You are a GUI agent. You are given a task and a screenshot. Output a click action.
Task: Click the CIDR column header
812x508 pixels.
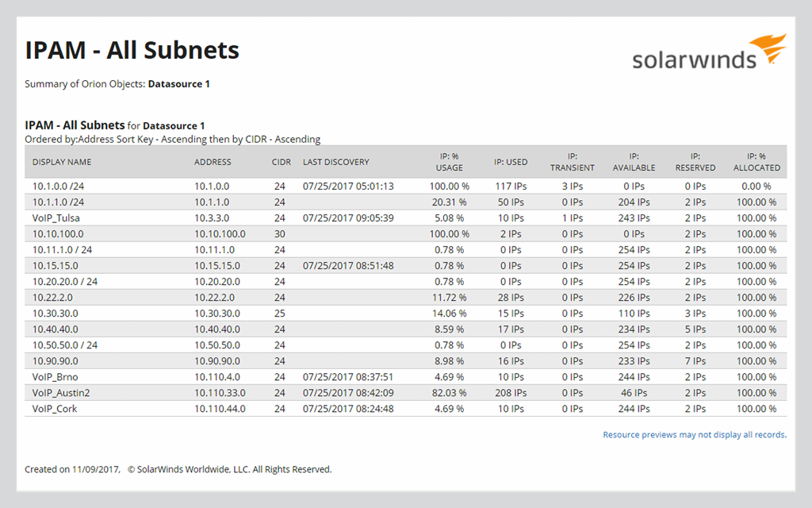click(282, 162)
